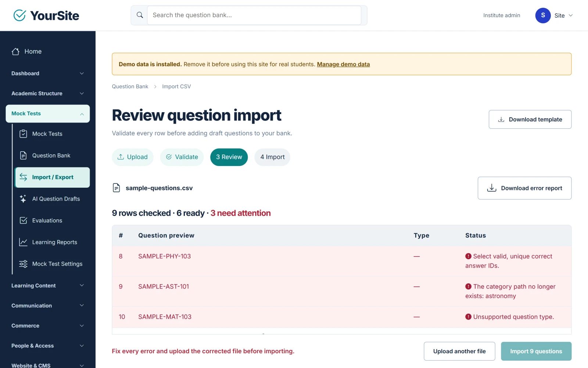
Task: Click the error icon on row SAMPLE-MAT-103
Action: (x=468, y=316)
